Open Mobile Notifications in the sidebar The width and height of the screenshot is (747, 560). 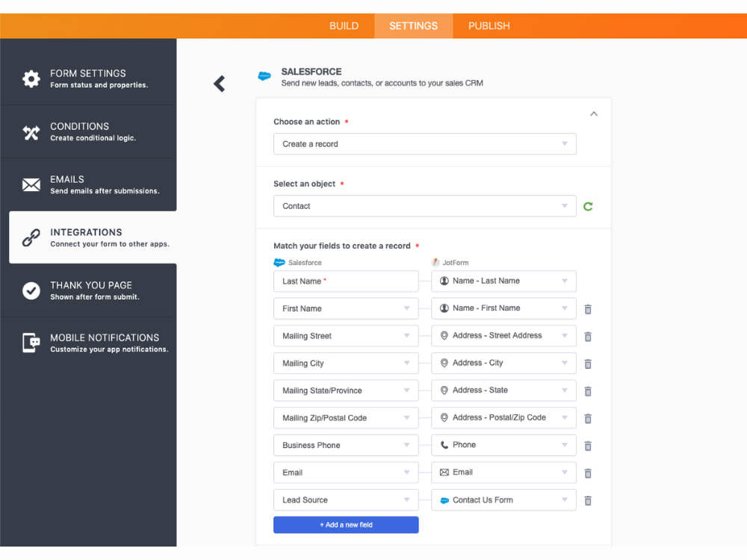(x=88, y=343)
